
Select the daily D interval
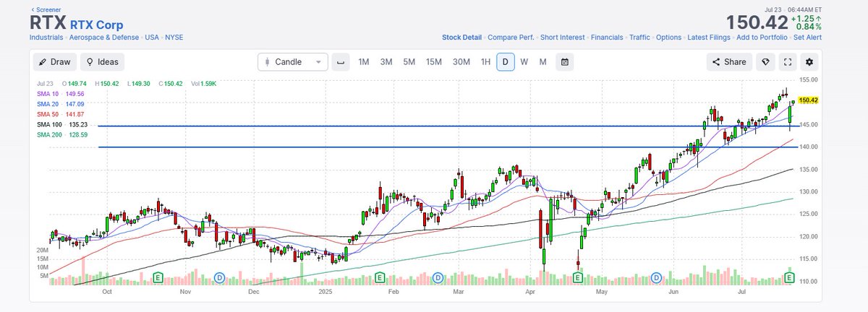(505, 62)
